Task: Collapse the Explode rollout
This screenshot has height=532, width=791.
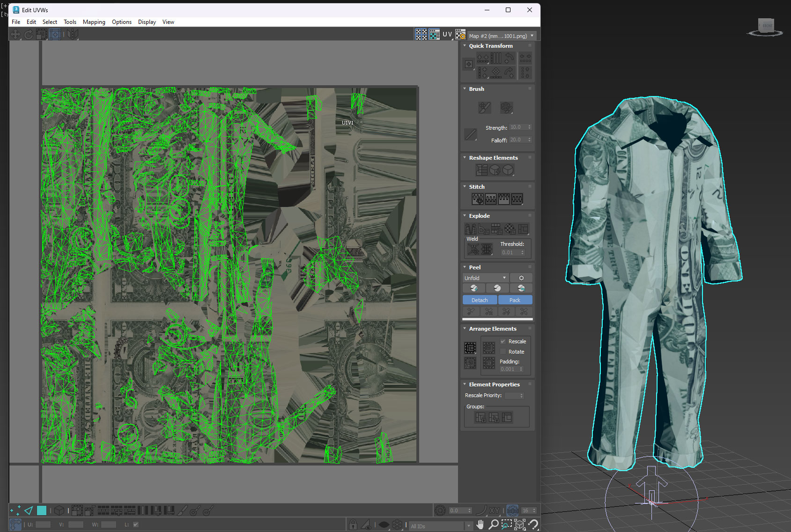Action: 465,216
